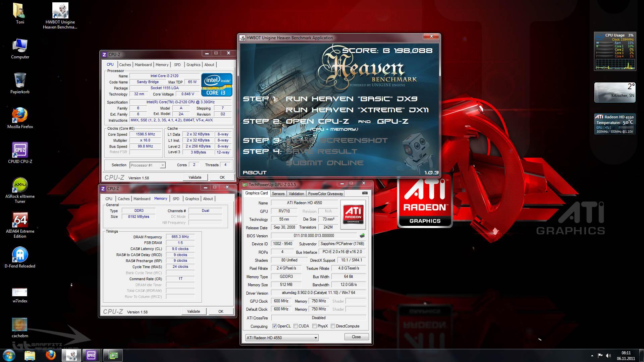
Task: Open the Processor #1 selection dropdown
Action: 148,165
